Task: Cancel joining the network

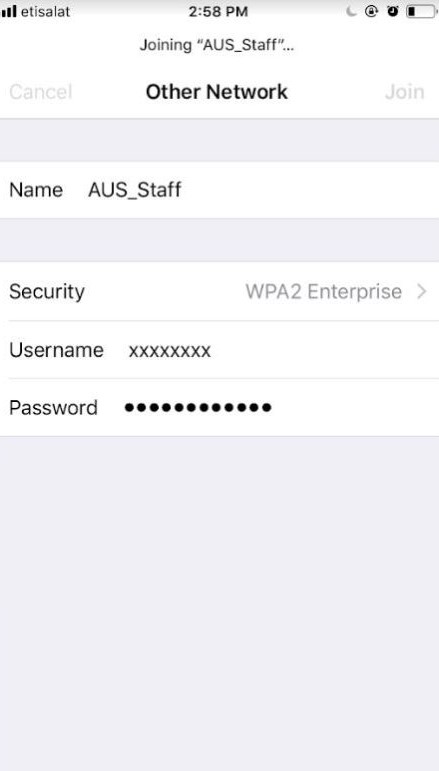Action: point(41,92)
